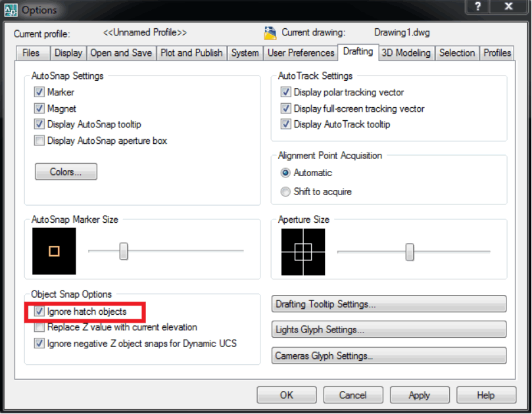Go to the Profiles tab
Viewport: 532px width, 414px height.
[497, 53]
